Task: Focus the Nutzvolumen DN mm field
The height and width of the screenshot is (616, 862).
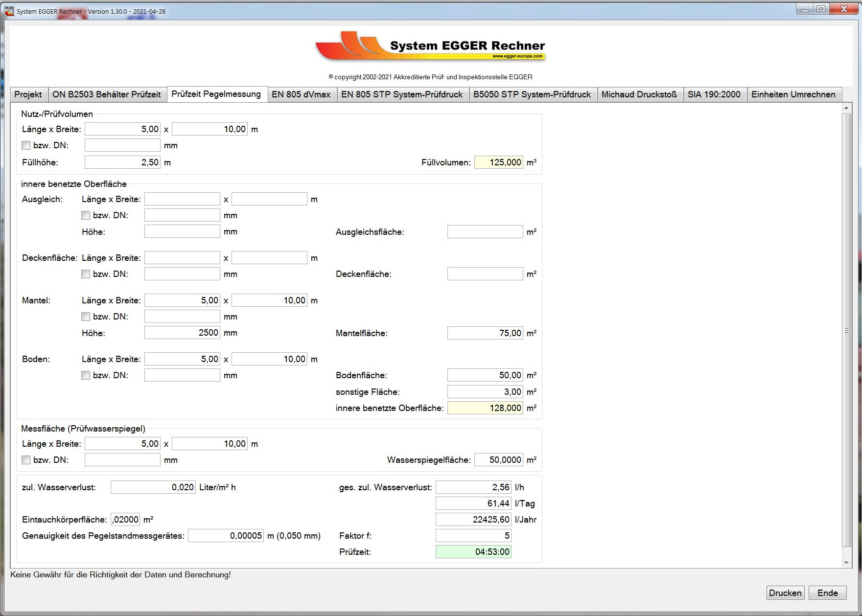Action: pos(122,145)
